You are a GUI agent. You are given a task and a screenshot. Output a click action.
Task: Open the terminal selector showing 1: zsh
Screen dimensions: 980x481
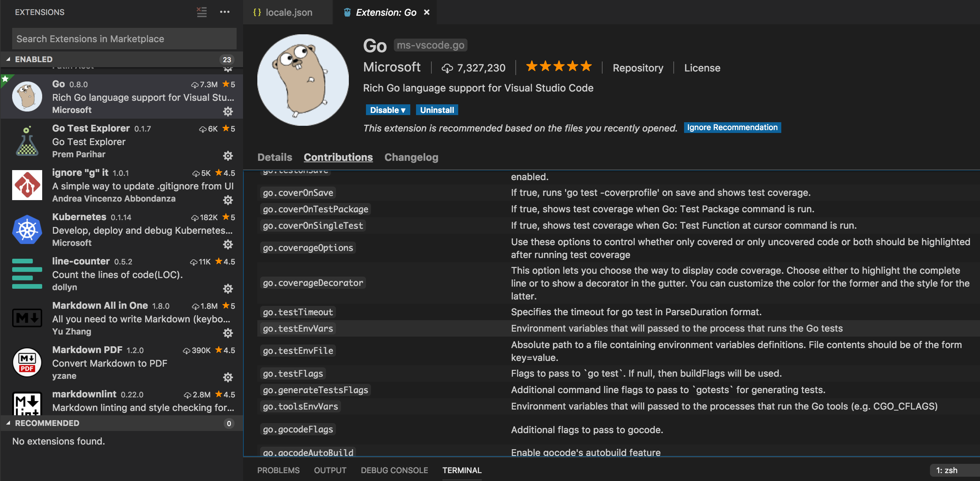[955, 470]
